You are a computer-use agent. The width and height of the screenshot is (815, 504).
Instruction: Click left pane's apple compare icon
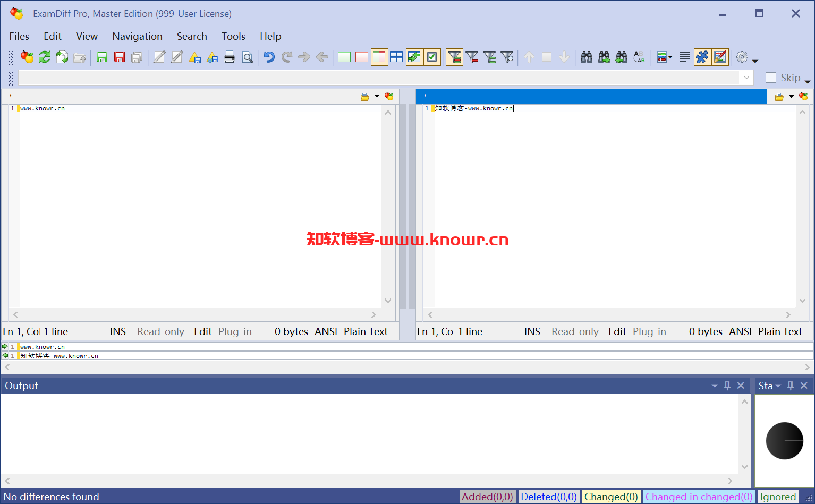[x=389, y=96]
